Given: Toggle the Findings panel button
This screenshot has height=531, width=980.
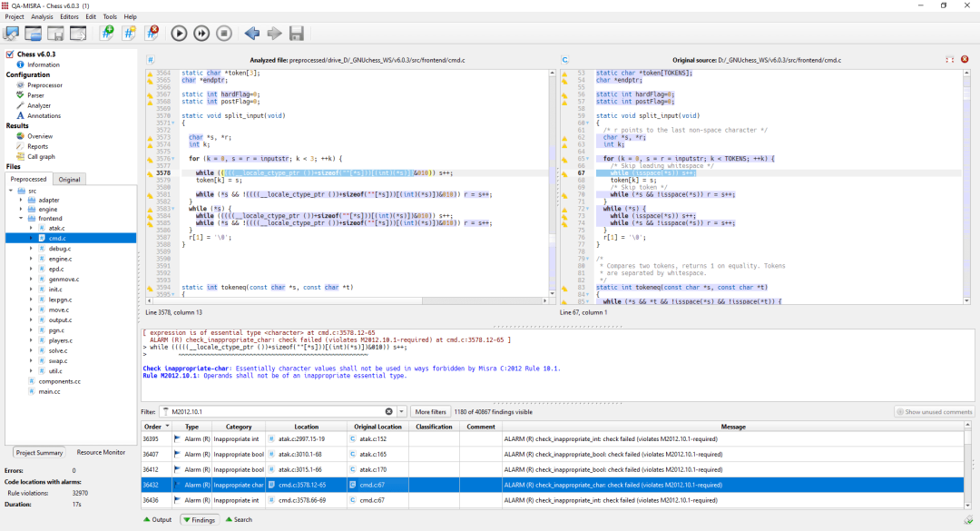Looking at the screenshot, I should click(199, 520).
